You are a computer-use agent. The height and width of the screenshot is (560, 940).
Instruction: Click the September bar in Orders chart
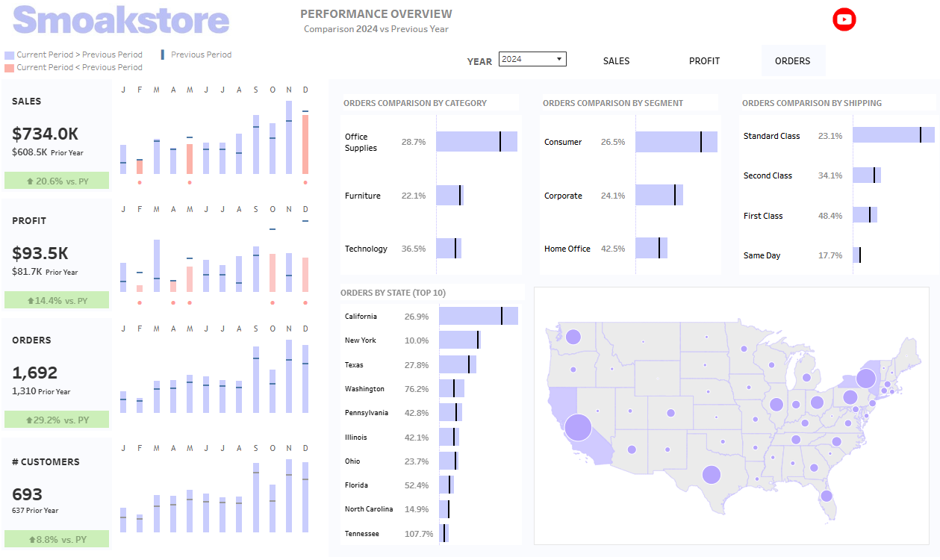(x=256, y=379)
